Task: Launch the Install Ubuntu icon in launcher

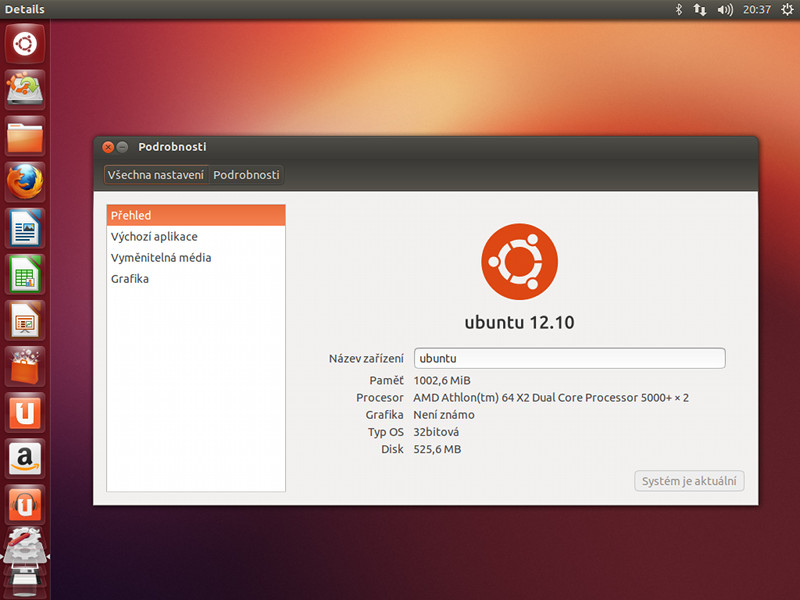Action: (x=25, y=89)
